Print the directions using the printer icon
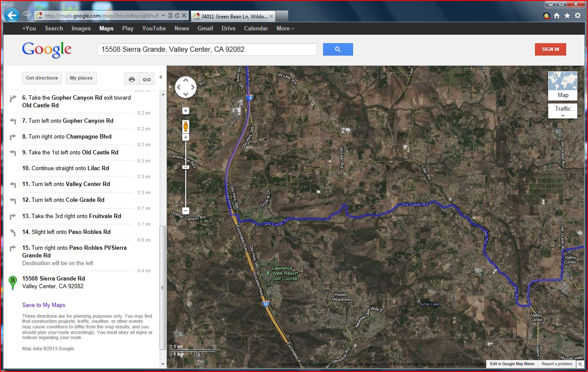The width and height of the screenshot is (588, 372). (x=132, y=79)
